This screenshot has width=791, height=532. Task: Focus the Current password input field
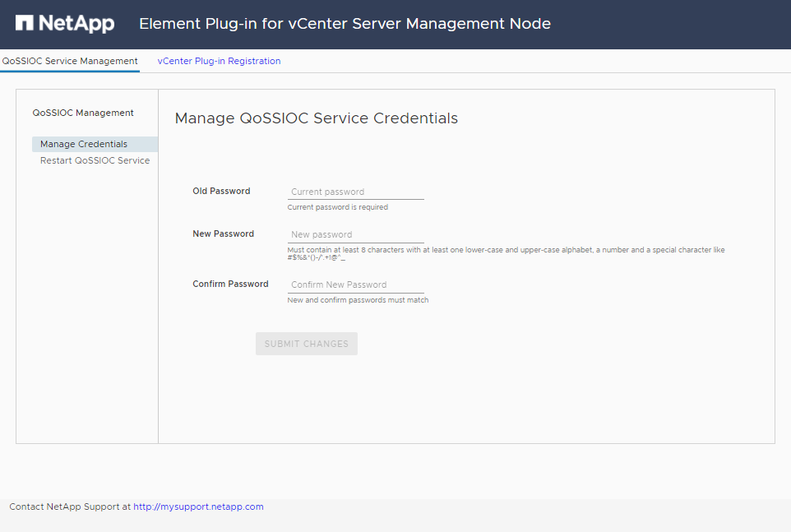pyautogui.click(x=355, y=192)
